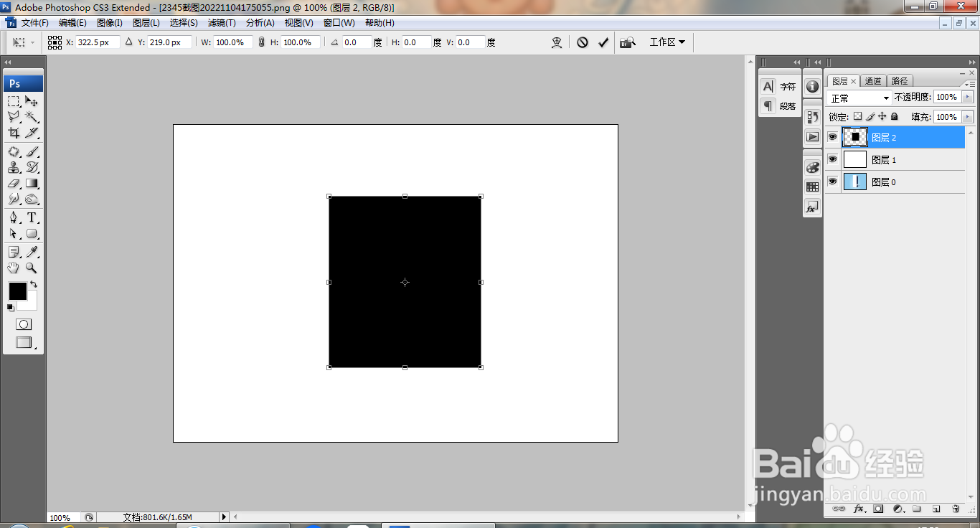980x528 pixels.
Task: Open the Info panel icon
Action: tap(812, 86)
